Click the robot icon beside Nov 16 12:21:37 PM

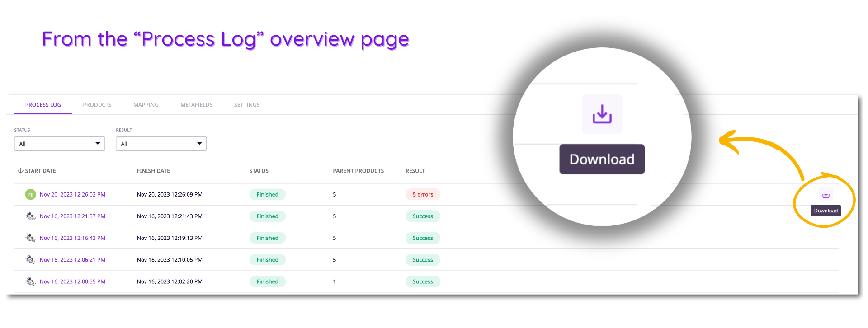[30, 216]
